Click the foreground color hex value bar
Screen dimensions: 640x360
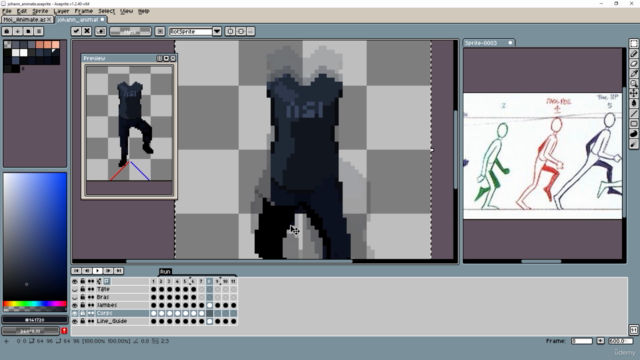(x=35, y=320)
